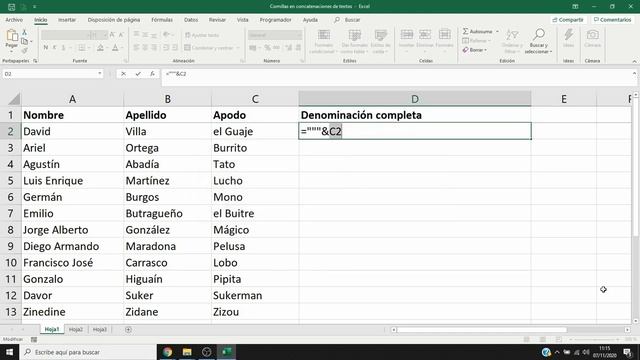This screenshot has height=360, width=640.
Task: Open the font color A button
Action: [116, 48]
